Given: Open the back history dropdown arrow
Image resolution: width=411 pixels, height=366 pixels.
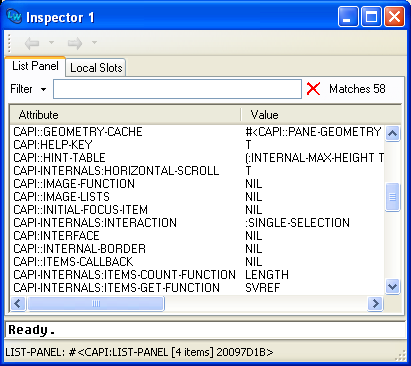Looking at the screenshot, I should [x=51, y=42].
